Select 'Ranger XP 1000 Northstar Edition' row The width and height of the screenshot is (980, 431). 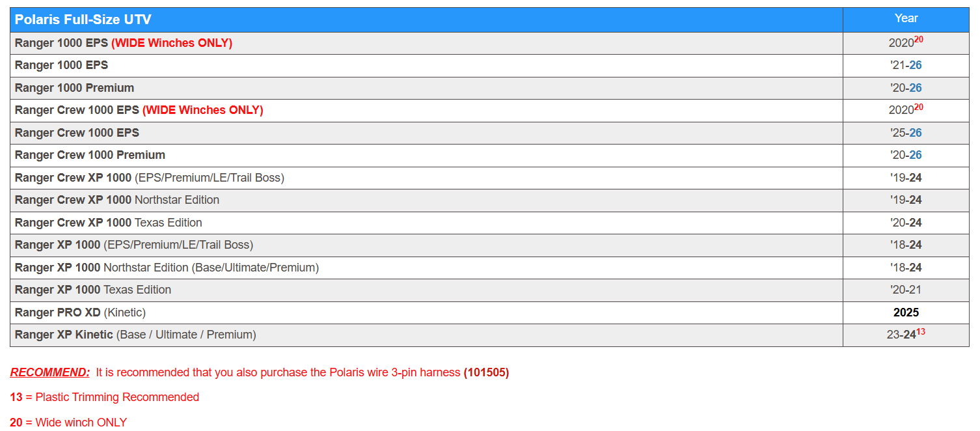coord(489,268)
